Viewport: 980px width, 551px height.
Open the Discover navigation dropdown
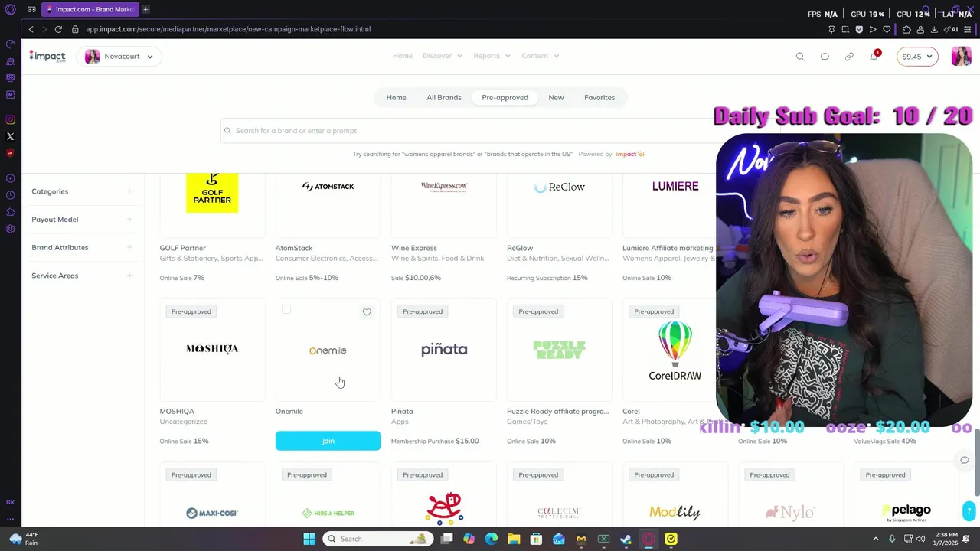(x=443, y=56)
